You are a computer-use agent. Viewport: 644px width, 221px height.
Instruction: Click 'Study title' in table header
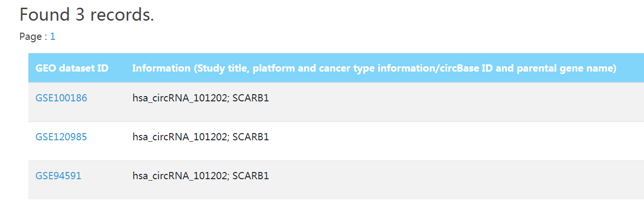pos(222,68)
